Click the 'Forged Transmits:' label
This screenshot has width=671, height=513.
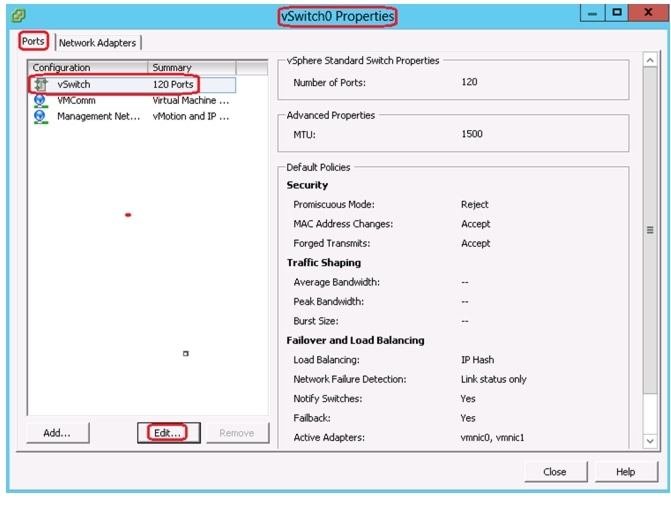coord(332,243)
